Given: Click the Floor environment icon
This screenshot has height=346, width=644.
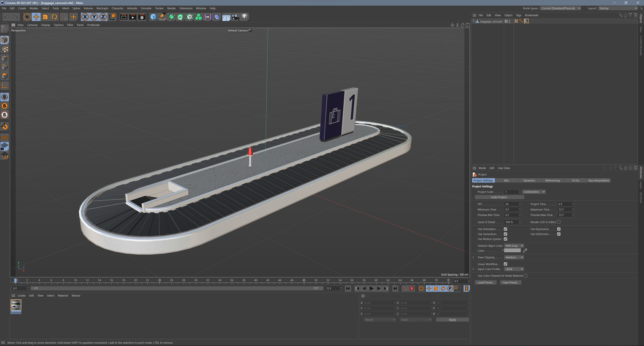Looking at the screenshot, I should coord(226,17).
